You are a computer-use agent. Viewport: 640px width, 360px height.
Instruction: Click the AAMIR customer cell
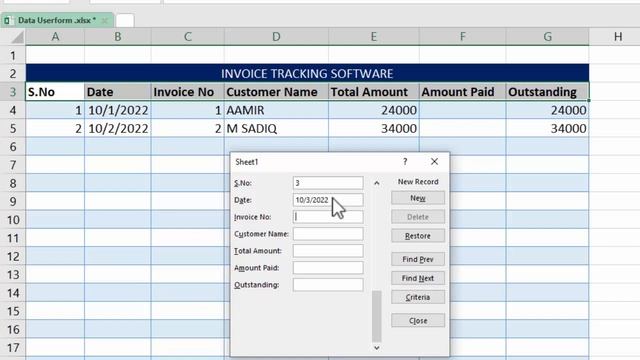(276, 110)
